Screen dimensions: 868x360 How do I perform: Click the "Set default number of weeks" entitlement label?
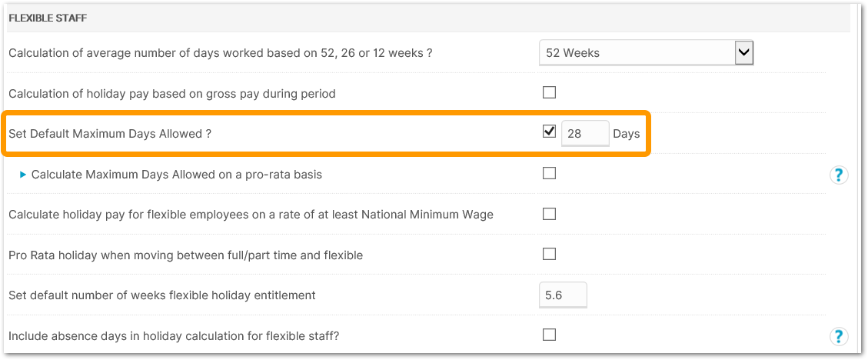point(161,295)
